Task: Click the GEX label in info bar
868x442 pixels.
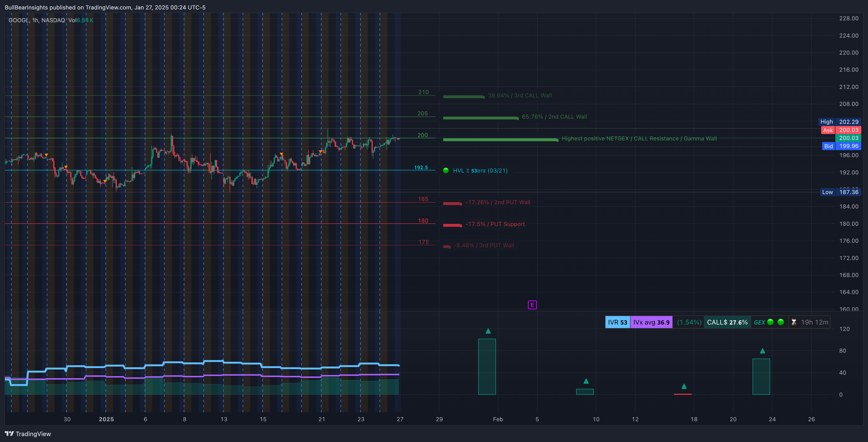Action: [759, 322]
